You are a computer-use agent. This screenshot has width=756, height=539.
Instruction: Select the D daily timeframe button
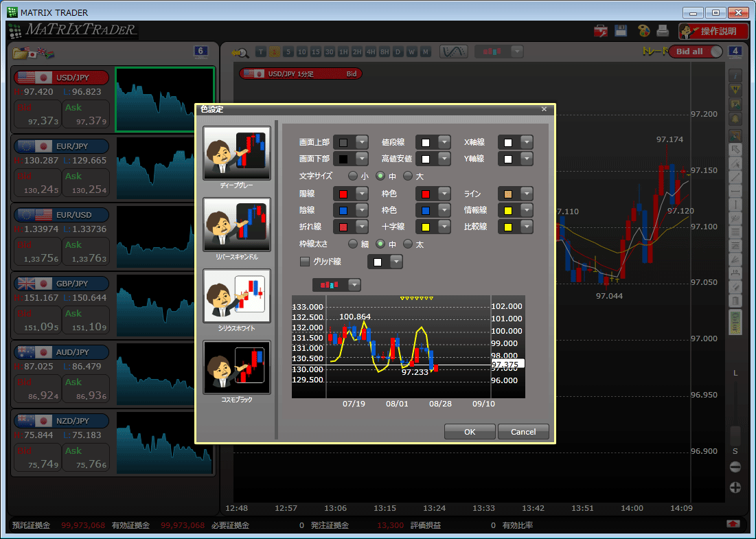398,51
